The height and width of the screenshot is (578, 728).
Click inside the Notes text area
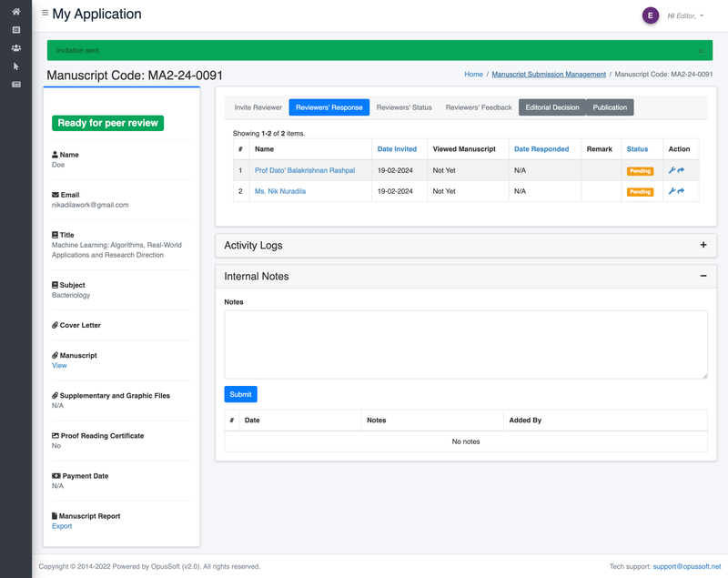[466, 344]
